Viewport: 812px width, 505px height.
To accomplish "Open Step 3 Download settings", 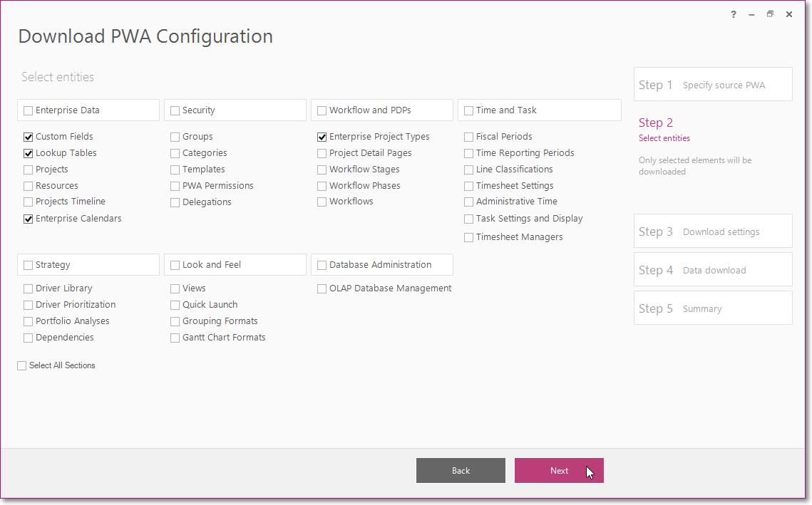I will (713, 231).
